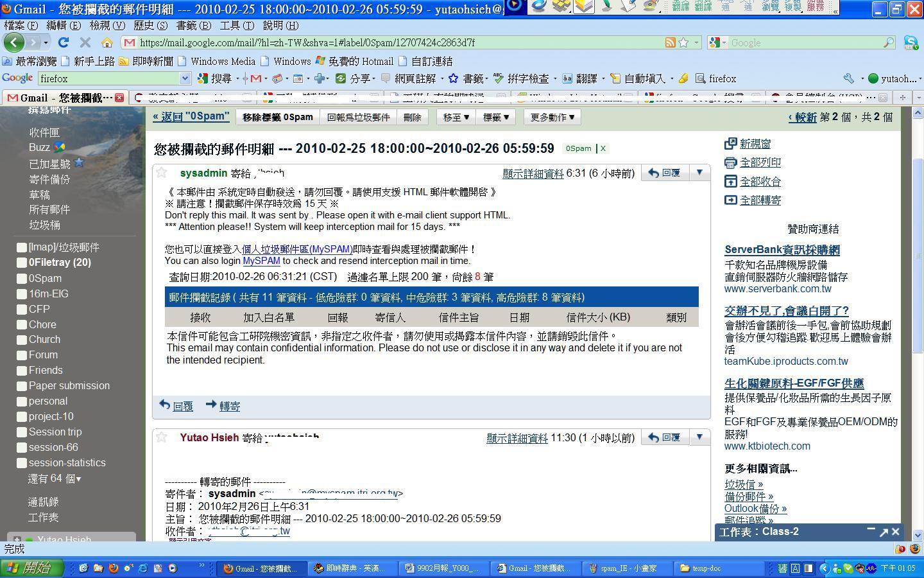
Task: Toggle the 0Spam label checkbox
Action: tap(22, 278)
